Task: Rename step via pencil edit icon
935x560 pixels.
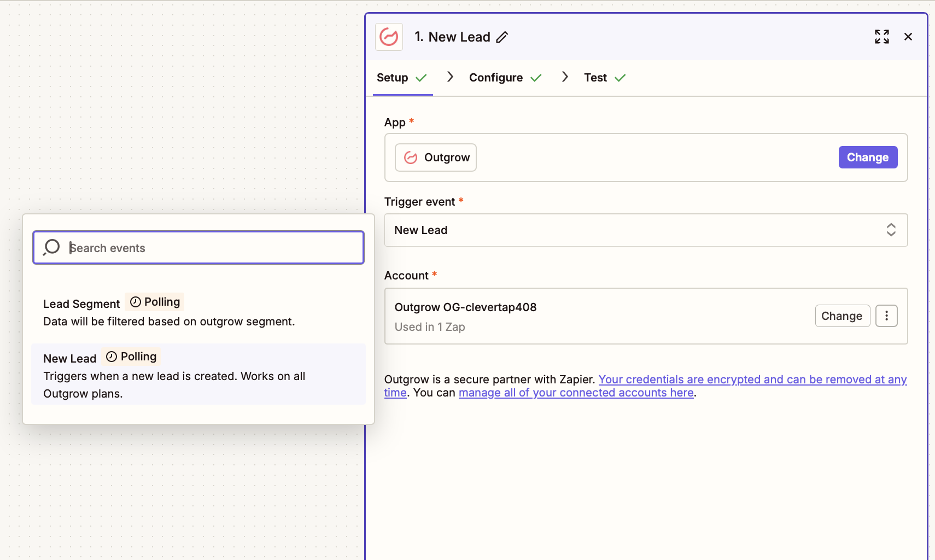Action: 502,37
